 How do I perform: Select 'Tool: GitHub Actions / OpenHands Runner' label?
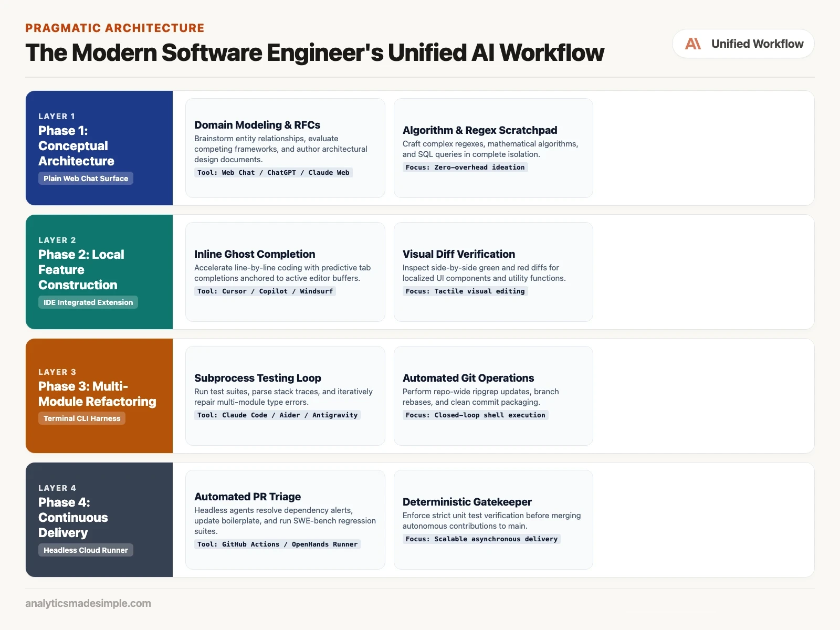(278, 544)
